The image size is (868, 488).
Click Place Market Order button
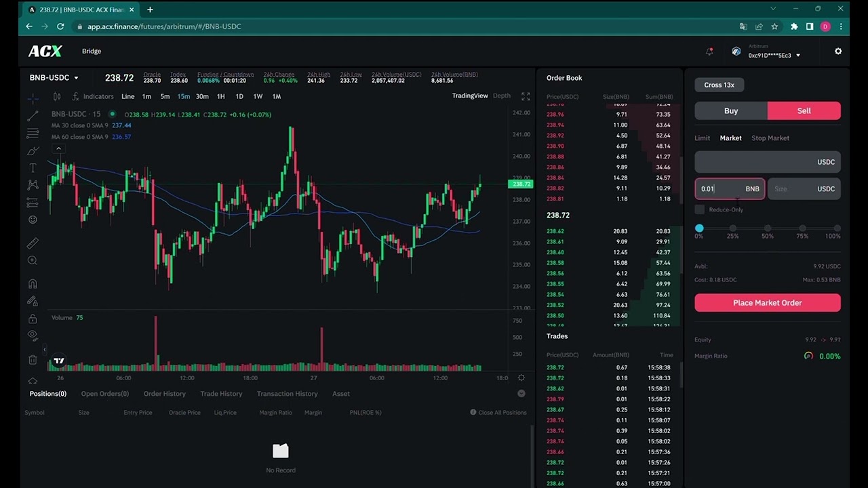pyautogui.click(x=768, y=303)
